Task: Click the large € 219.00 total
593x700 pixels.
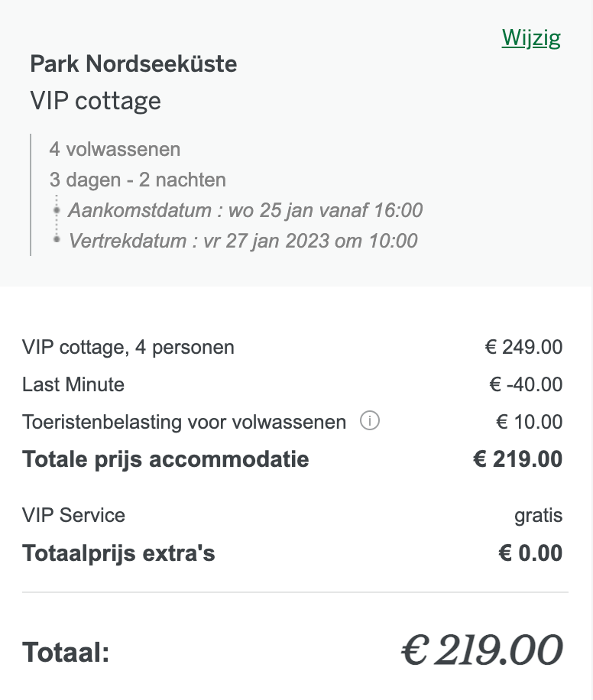Action: pos(481,650)
